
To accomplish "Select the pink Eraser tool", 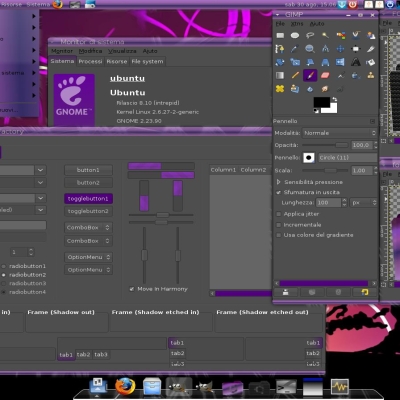I will pos(325,76).
